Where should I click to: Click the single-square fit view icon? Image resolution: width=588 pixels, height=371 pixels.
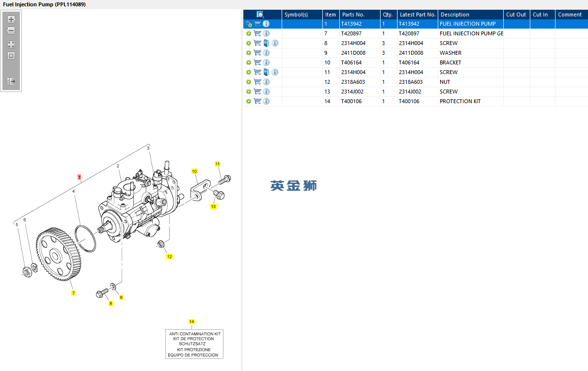(x=11, y=56)
